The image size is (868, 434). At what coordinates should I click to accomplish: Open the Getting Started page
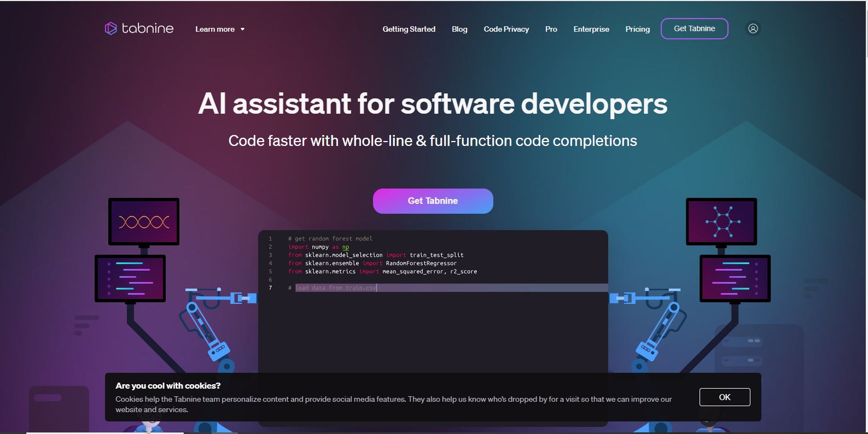[x=409, y=29]
